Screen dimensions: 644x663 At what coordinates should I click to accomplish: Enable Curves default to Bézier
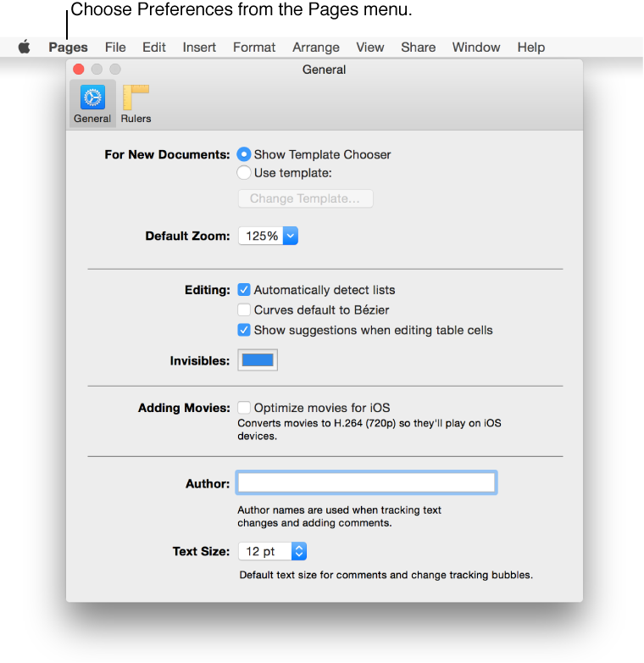tap(244, 309)
